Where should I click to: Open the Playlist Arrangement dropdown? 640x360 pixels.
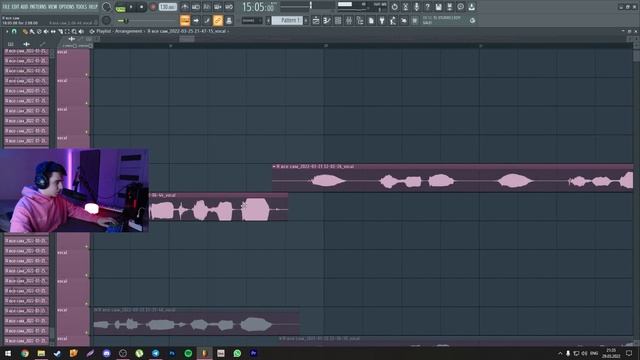(129, 31)
